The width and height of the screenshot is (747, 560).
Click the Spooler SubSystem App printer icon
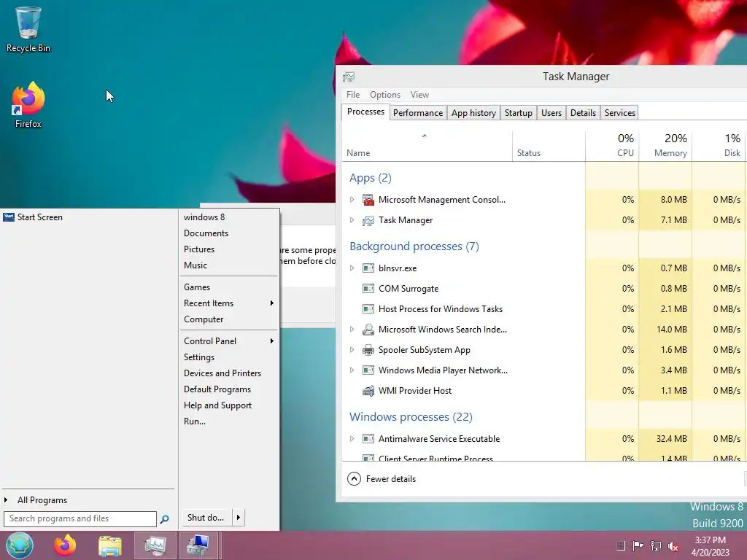[368, 350]
